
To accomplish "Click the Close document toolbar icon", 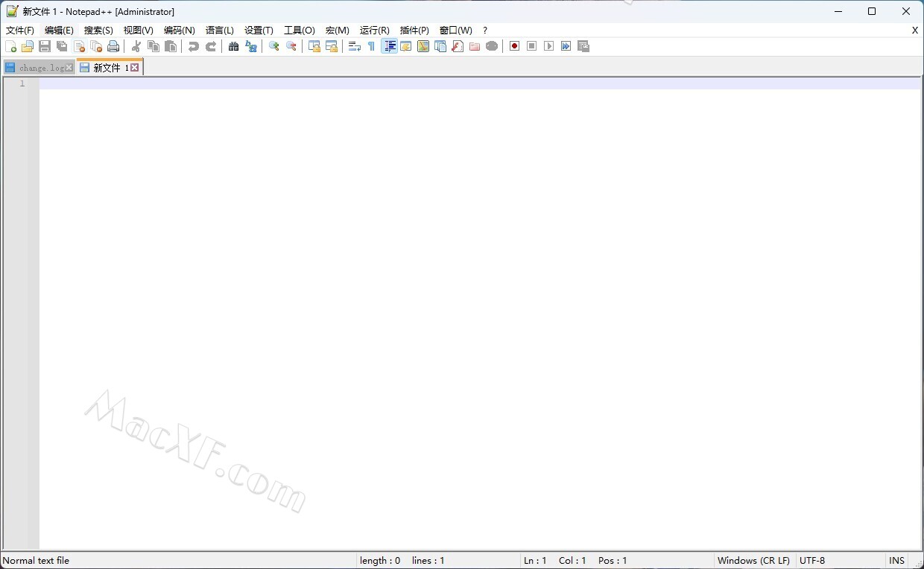I will coord(79,46).
